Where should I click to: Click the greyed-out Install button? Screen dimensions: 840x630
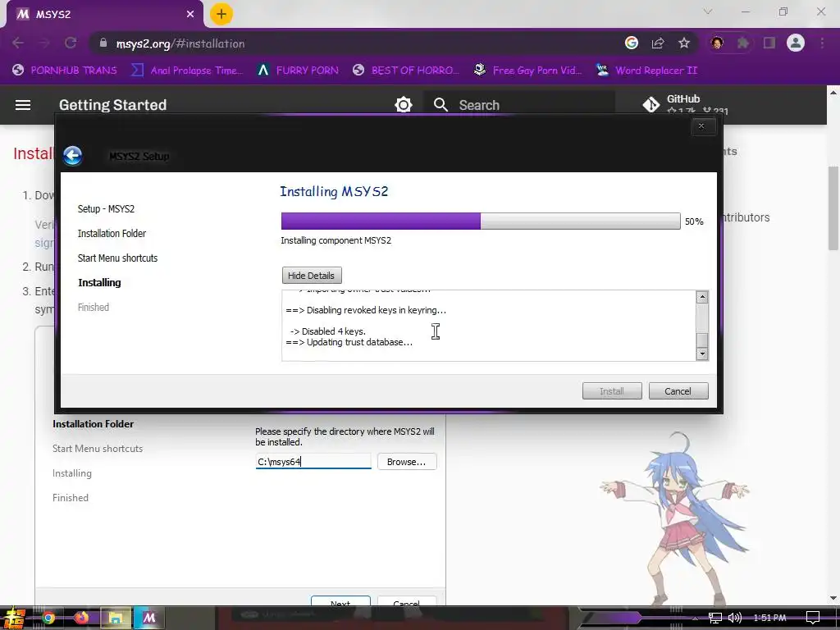tap(612, 391)
